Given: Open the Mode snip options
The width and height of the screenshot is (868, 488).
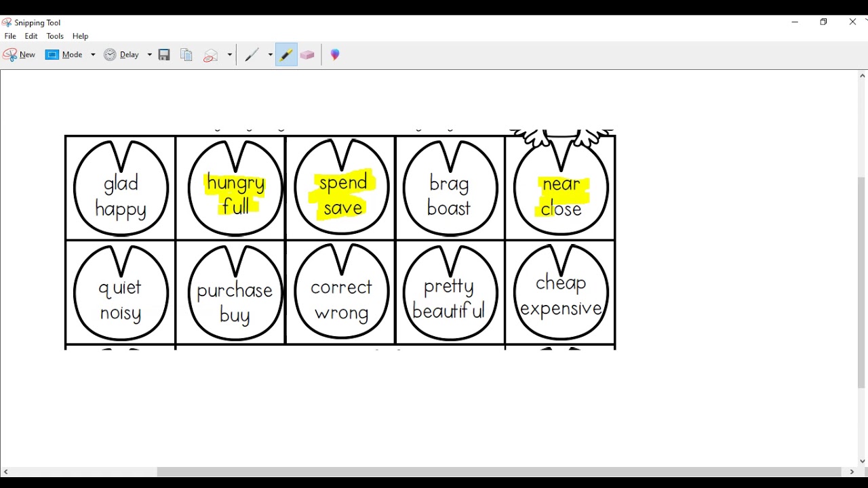Looking at the screenshot, I should (x=64, y=55).
